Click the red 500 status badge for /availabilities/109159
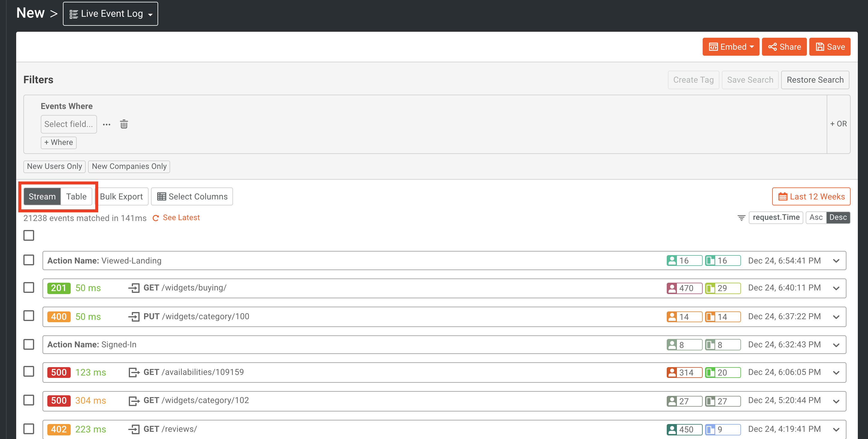 click(59, 372)
